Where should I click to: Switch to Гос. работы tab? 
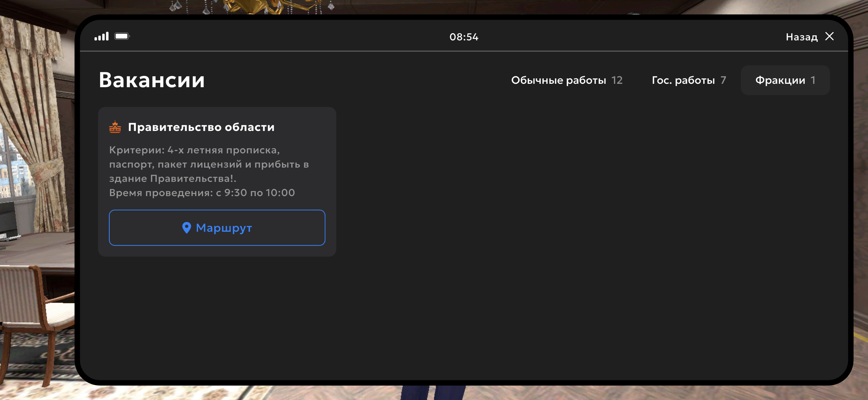click(x=683, y=80)
